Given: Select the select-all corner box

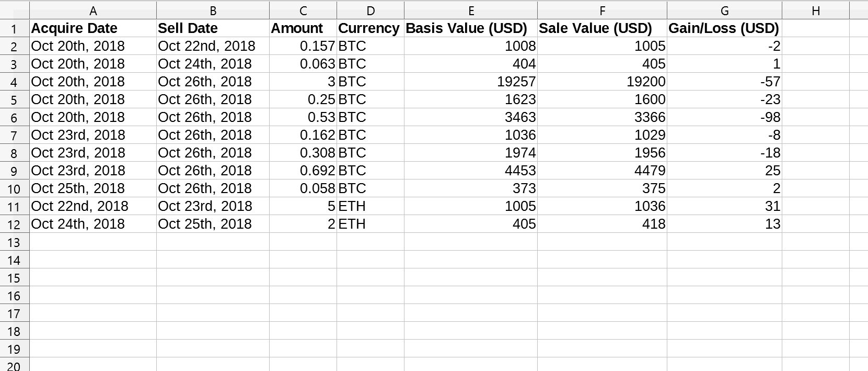Looking at the screenshot, I should pos(15,10).
